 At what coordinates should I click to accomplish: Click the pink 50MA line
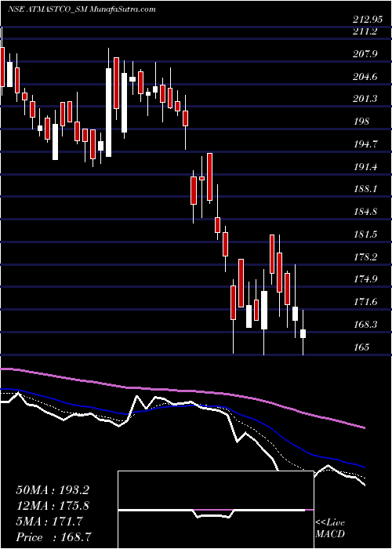[x=182, y=391]
